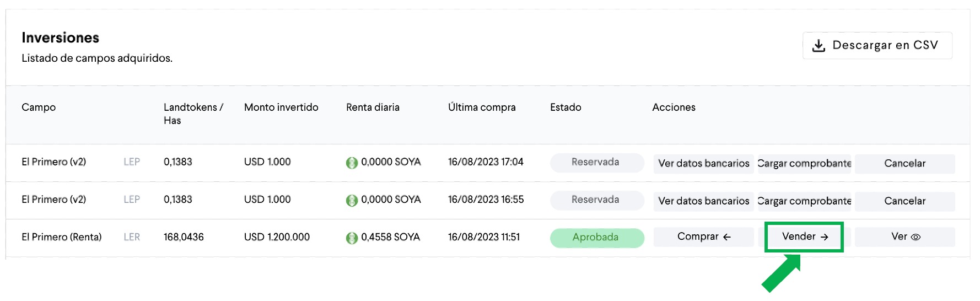Click the Reservada badge in the first row
The image size is (980, 301).
(597, 163)
